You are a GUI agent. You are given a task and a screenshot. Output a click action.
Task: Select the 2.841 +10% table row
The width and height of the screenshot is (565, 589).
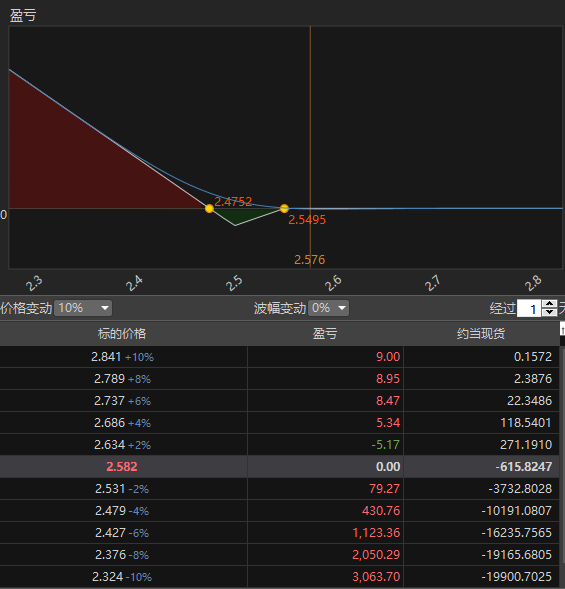[279, 356]
